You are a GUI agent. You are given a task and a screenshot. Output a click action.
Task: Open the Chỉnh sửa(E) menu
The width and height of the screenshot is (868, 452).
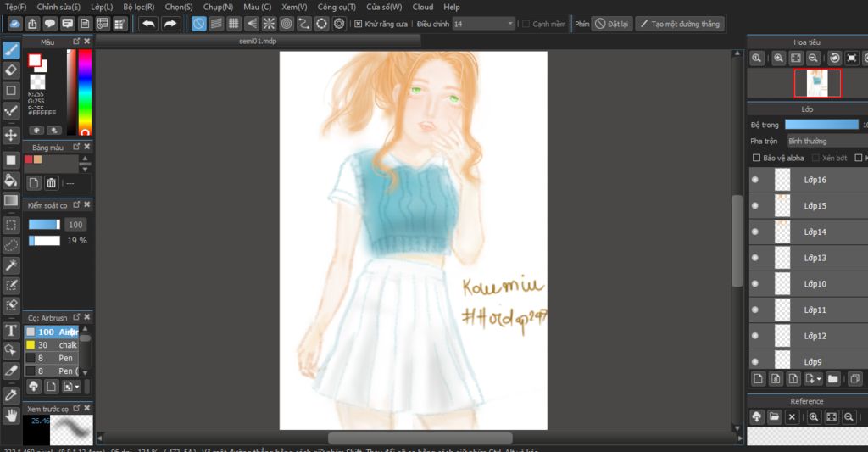58,7
